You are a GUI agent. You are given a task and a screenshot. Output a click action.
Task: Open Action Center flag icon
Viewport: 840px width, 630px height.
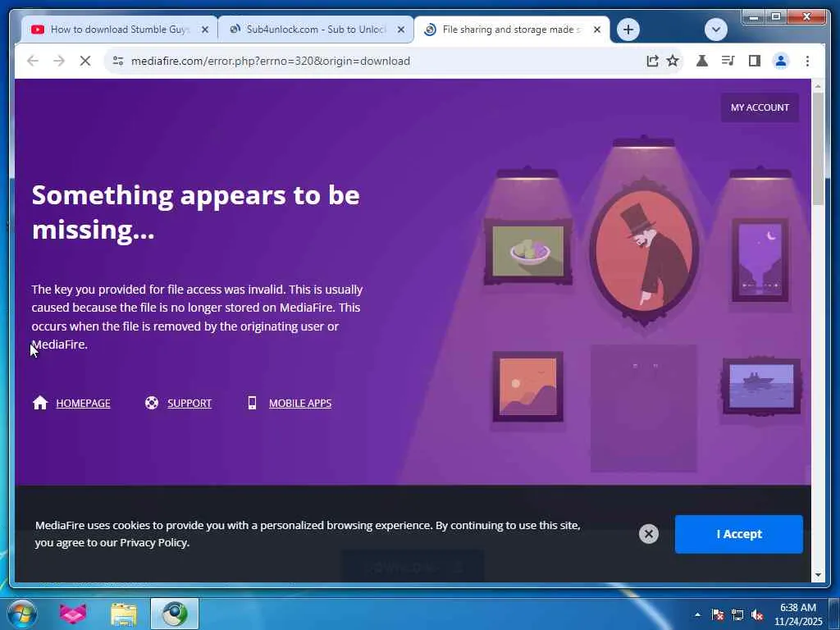(x=717, y=614)
